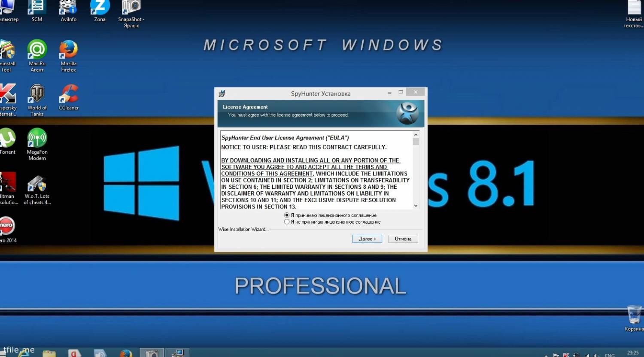Switch to Firefox on the taskbar
The width and height of the screenshot is (644, 357).
pos(126,353)
